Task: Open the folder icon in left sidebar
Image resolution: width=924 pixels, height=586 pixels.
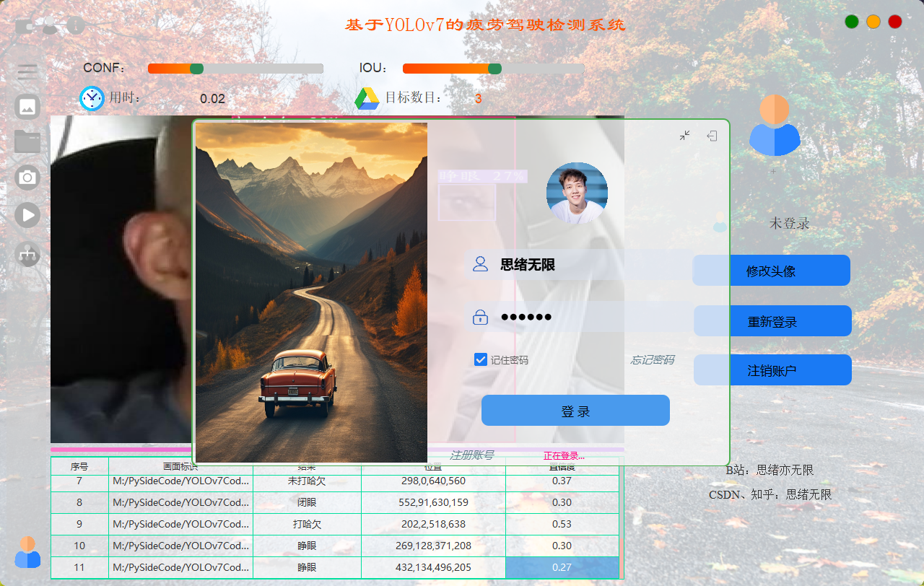Action: pos(27,141)
